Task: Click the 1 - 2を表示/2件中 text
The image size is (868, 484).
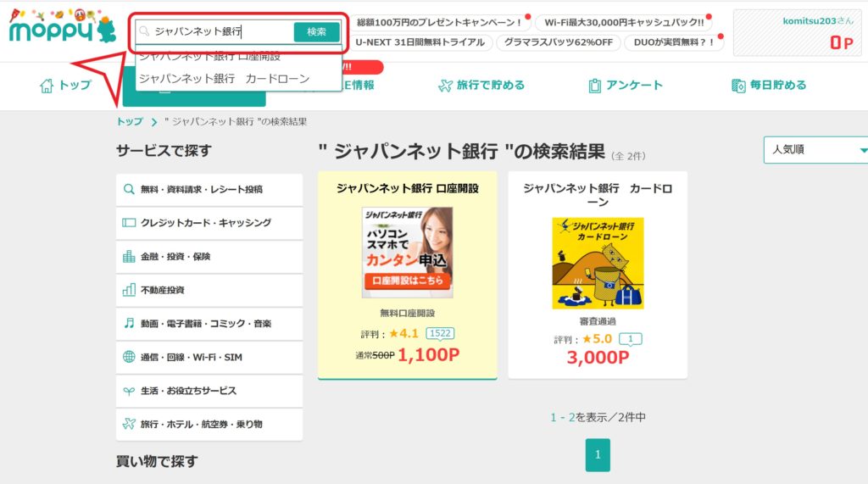Action: [x=598, y=418]
